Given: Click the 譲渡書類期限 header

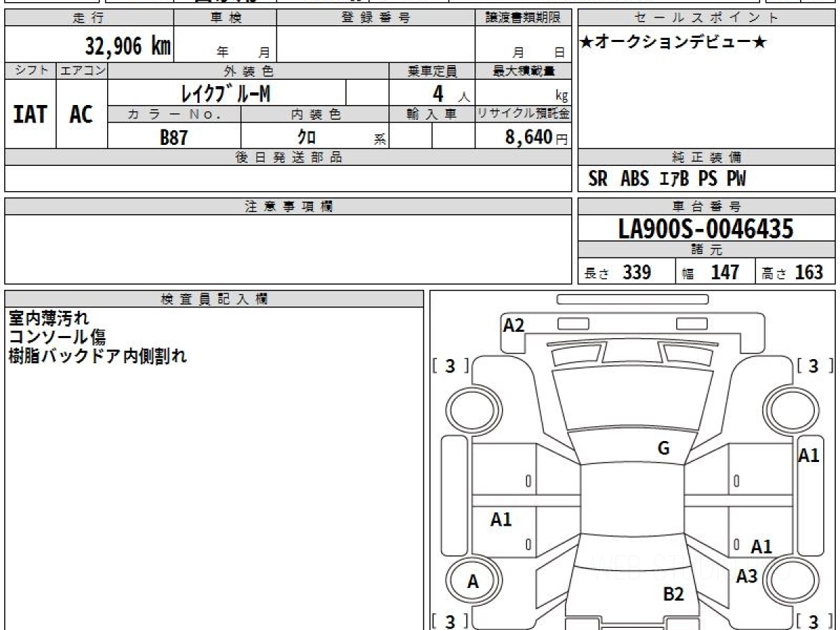Looking at the screenshot, I should [523, 18].
